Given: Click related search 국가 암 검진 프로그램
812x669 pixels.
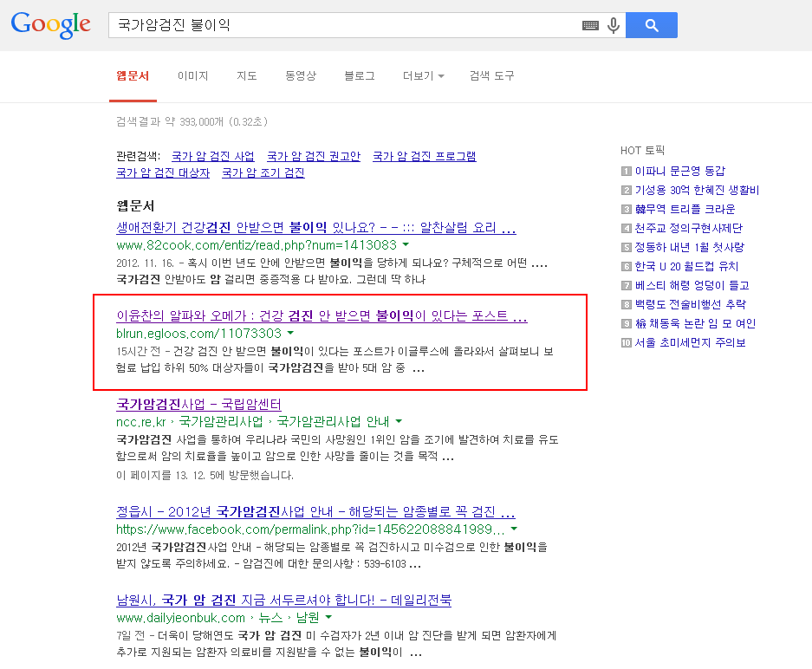Looking at the screenshot, I should [424, 156].
